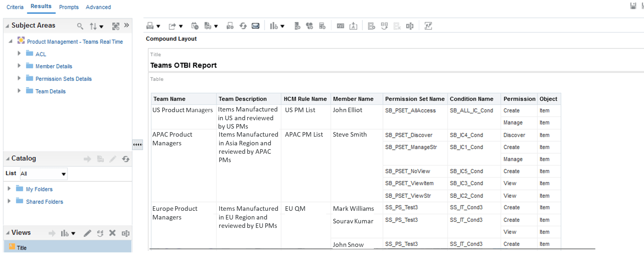Image resolution: width=644 pixels, height=253 pixels.
Task: Switch to the Advanced tab
Action: click(x=98, y=7)
